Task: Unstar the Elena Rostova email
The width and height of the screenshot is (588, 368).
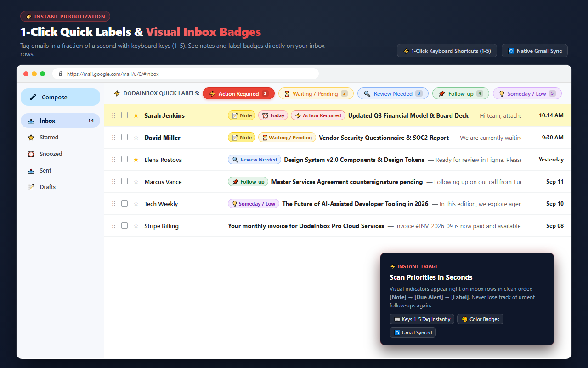Action: [136, 160]
